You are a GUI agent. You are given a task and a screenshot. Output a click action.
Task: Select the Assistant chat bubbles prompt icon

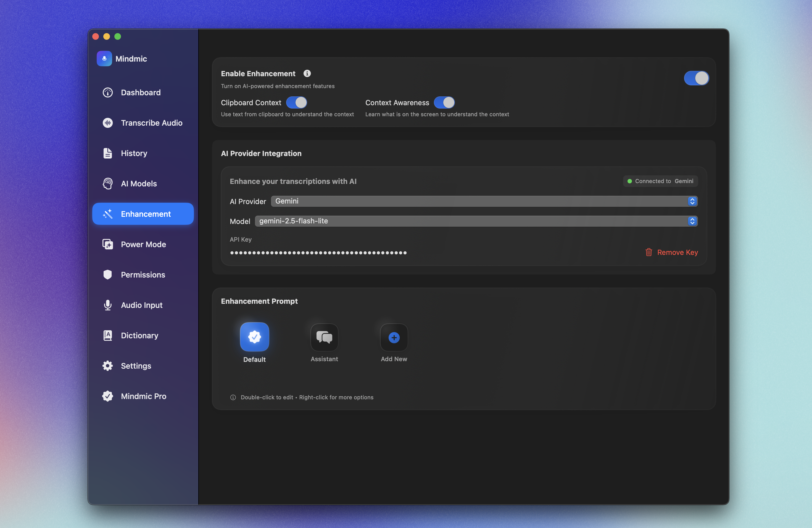pyautogui.click(x=324, y=337)
